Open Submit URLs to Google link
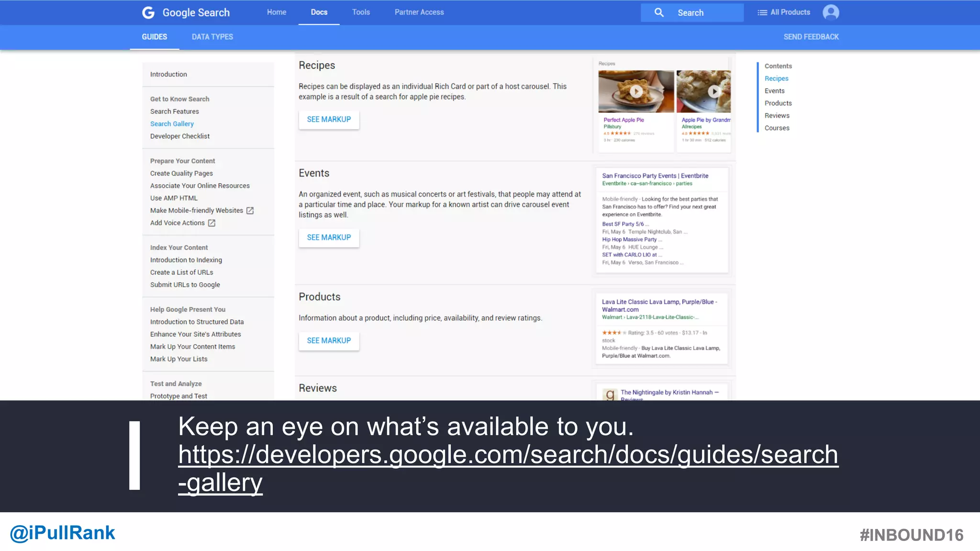 (185, 285)
